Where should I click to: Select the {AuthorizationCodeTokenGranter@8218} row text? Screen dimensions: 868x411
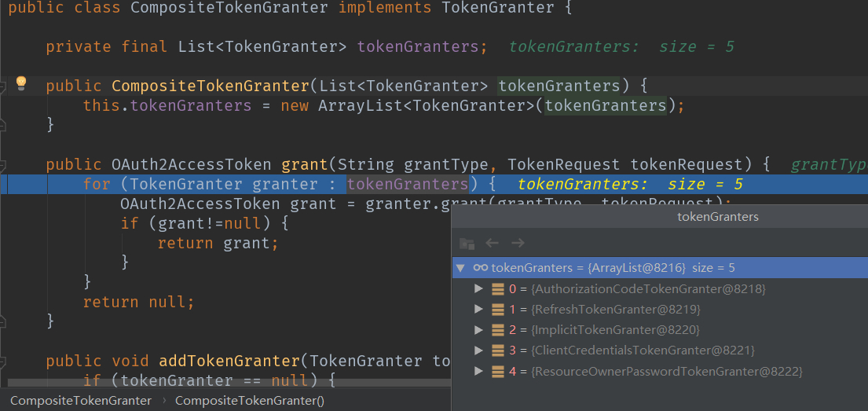(x=648, y=288)
